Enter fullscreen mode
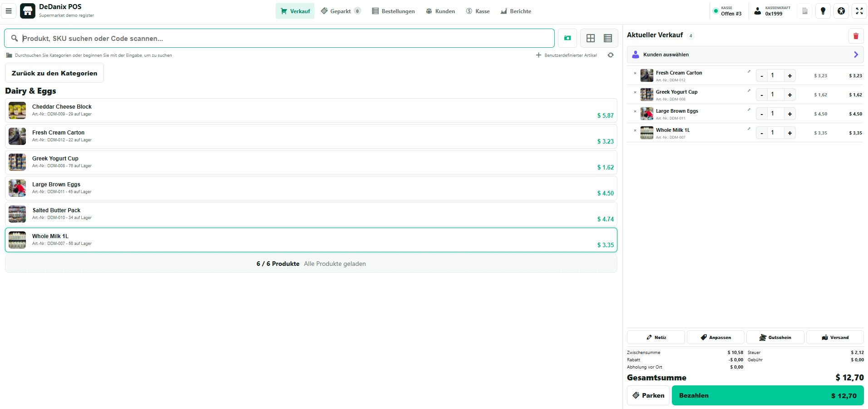Viewport: 868px width, 409px height. [859, 11]
